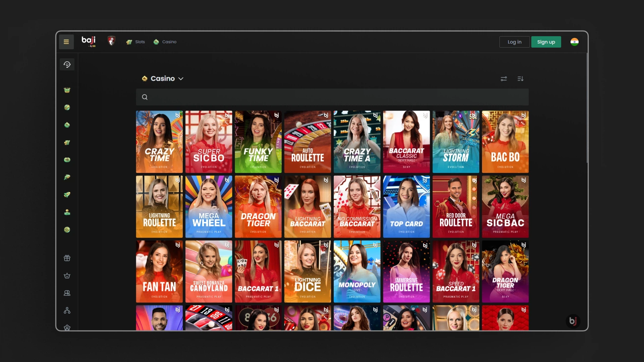Click the gift promotions sidebar icon

pyautogui.click(x=67, y=258)
